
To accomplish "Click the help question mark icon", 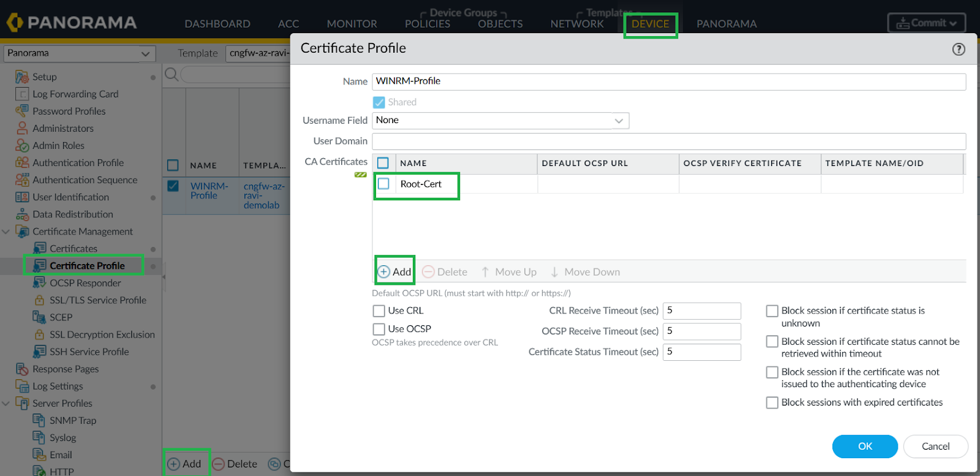I will pyautogui.click(x=959, y=50).
